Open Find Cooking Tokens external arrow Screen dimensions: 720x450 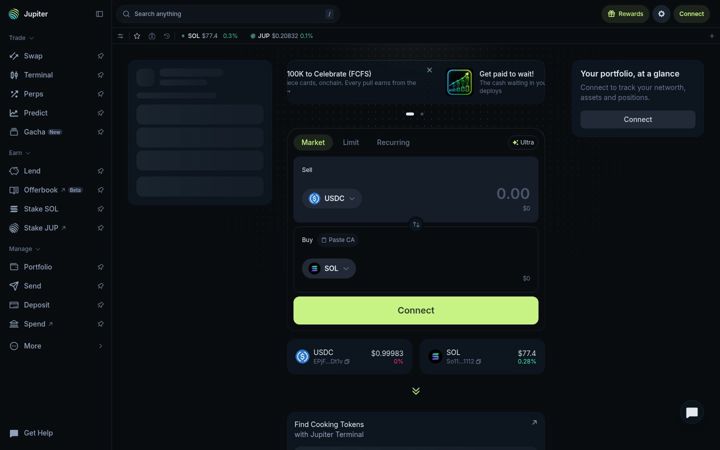(534, 422)
